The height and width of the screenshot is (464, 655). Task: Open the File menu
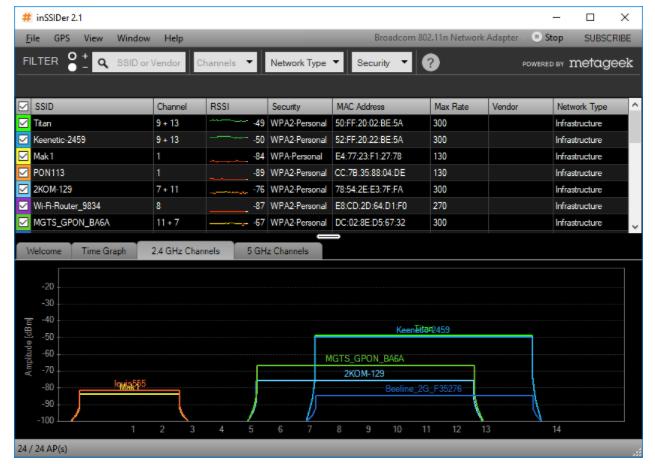pos(33,38)
